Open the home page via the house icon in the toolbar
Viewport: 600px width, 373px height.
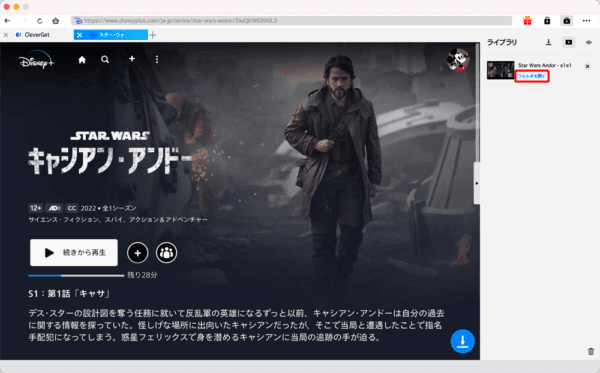[x=56, y=21]
